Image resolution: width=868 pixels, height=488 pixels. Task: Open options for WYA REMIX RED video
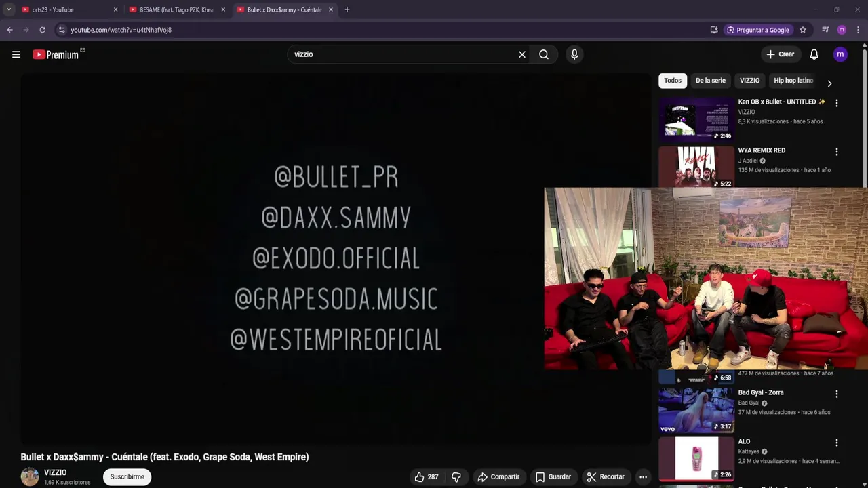[836, 152]
